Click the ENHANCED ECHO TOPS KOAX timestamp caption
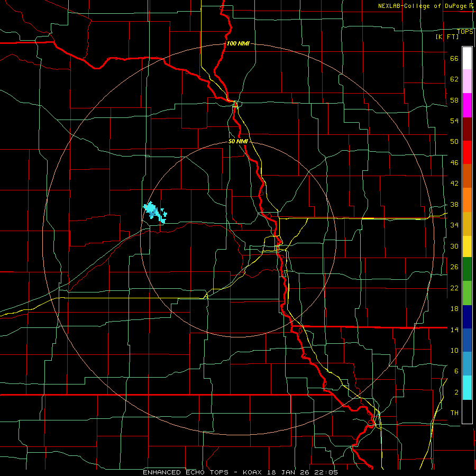476x476 pixels. coord(240,472)
